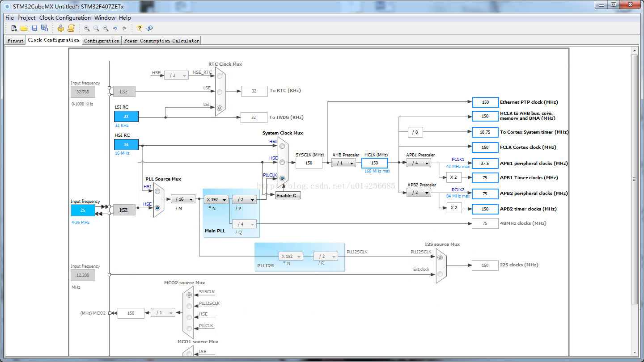The height and width of the screenshot is (362, 644).
Task: Click the Save As toolbar icon
Action: (44, 28)
